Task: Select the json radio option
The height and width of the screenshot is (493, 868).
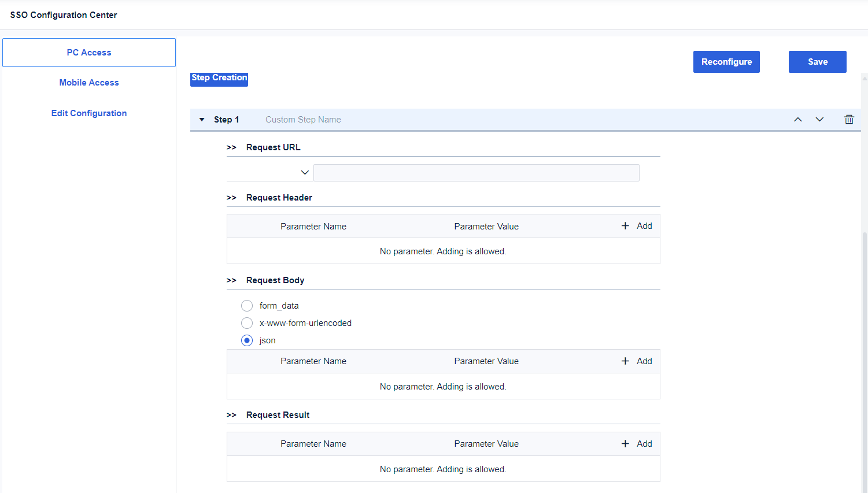Action: pos(247,340)
